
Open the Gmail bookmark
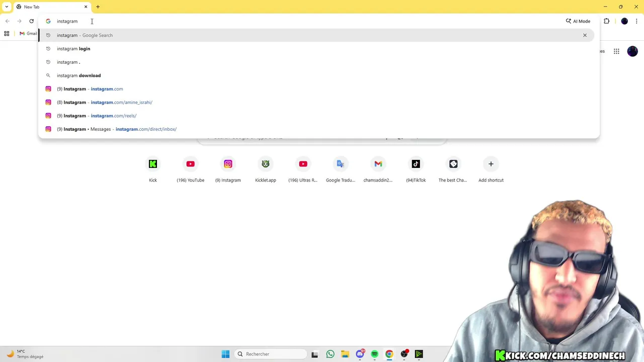pos(28,34)
